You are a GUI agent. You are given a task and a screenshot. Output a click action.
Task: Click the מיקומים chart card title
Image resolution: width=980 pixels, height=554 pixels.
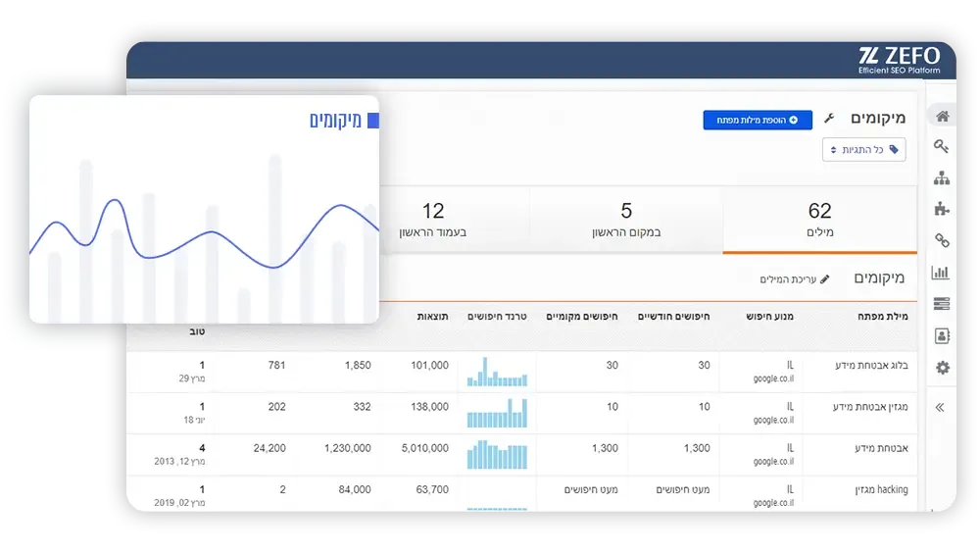[335, 121]
